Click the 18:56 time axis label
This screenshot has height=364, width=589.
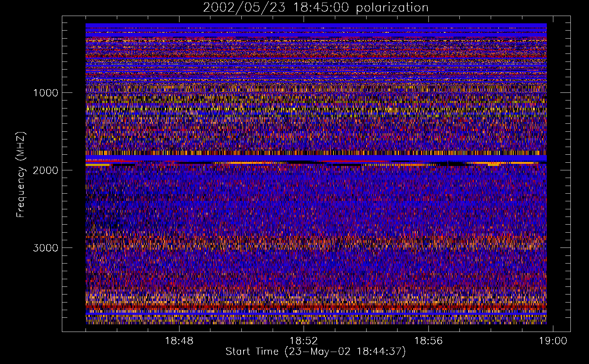(x=428, y=341)
